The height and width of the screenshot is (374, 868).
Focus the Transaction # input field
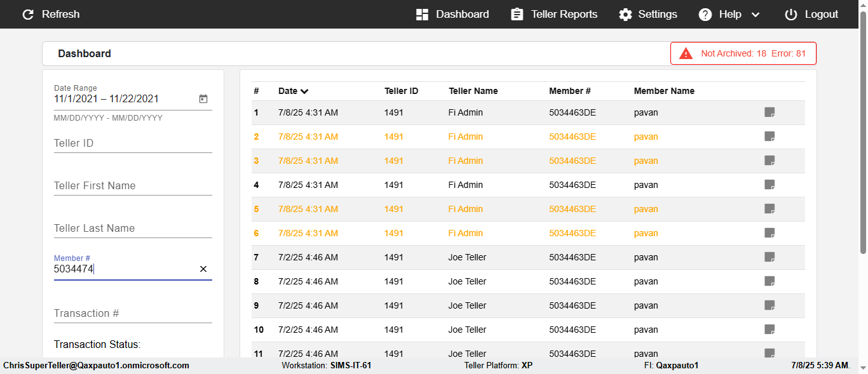pyautogui.click(x=132, y=314)
